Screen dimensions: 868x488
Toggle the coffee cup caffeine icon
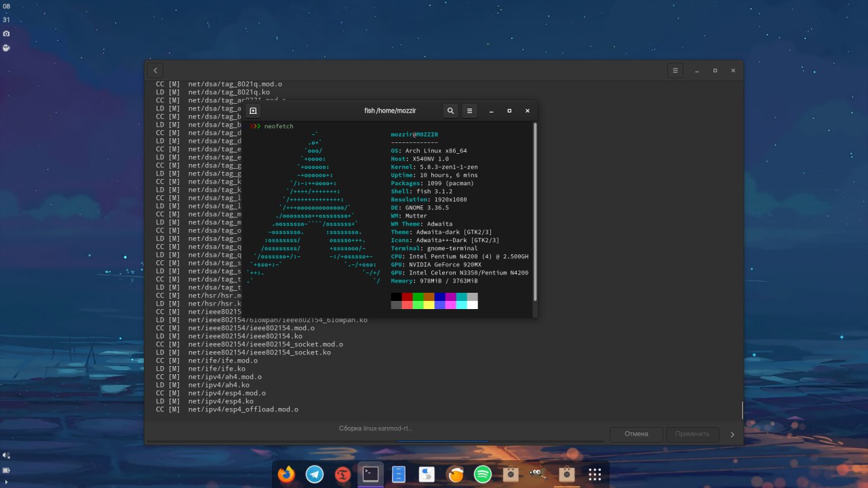[x=6, y=47]
